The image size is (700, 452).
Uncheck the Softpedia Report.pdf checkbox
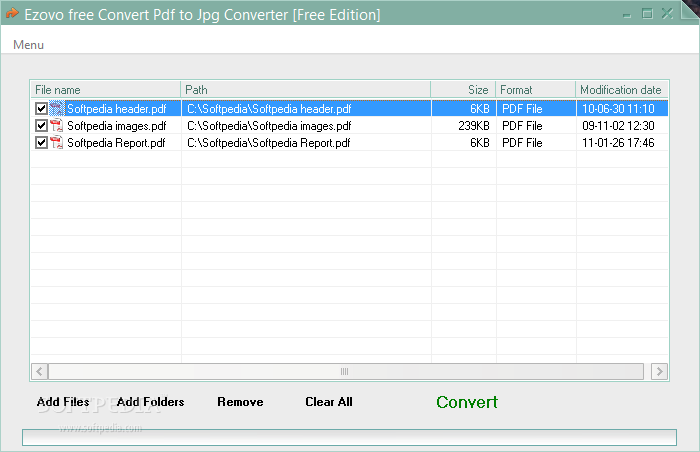tap(41, 142)
